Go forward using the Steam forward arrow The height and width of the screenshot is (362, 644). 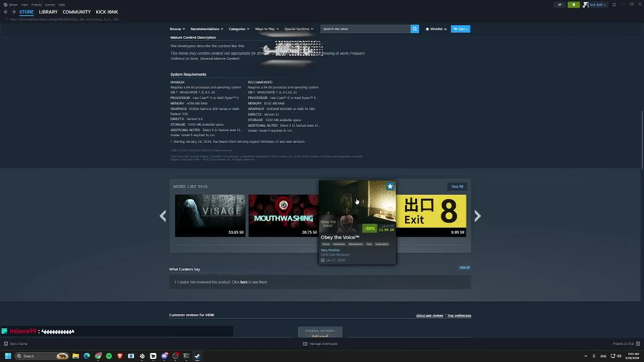(14, 12)
